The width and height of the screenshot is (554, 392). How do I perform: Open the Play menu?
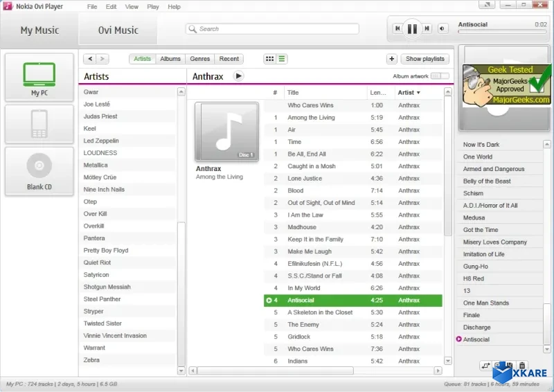(152, 7)
